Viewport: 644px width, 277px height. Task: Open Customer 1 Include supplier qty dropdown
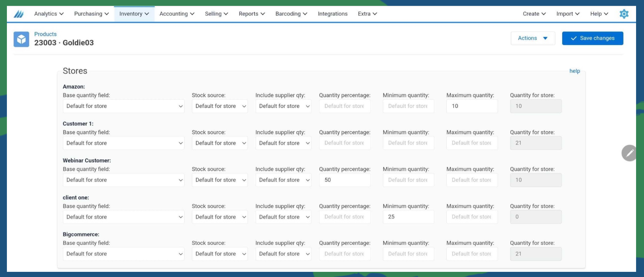click(284, 143)
